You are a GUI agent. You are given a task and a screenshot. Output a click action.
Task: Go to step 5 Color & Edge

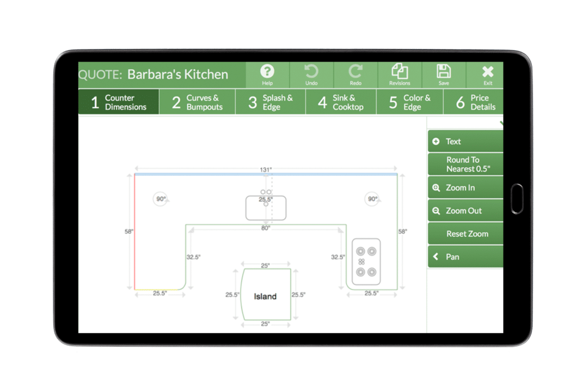click(x=410, y=102)
